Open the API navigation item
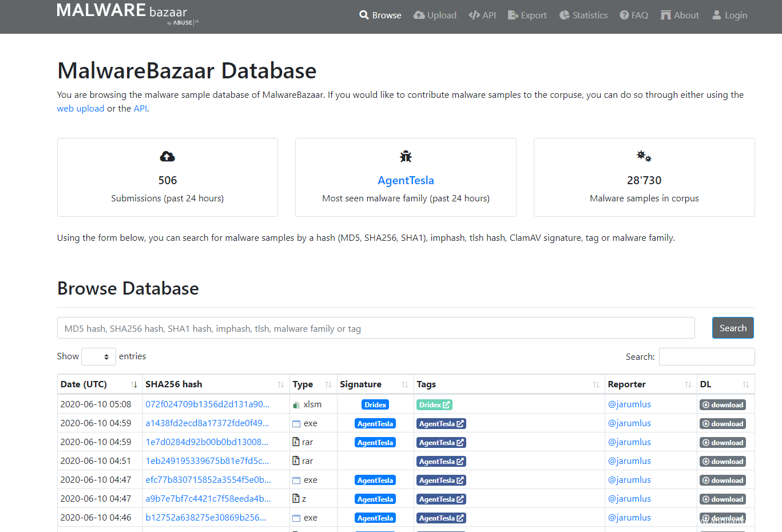The height and width of the screenshot is (532, 782). click(482, 15)
